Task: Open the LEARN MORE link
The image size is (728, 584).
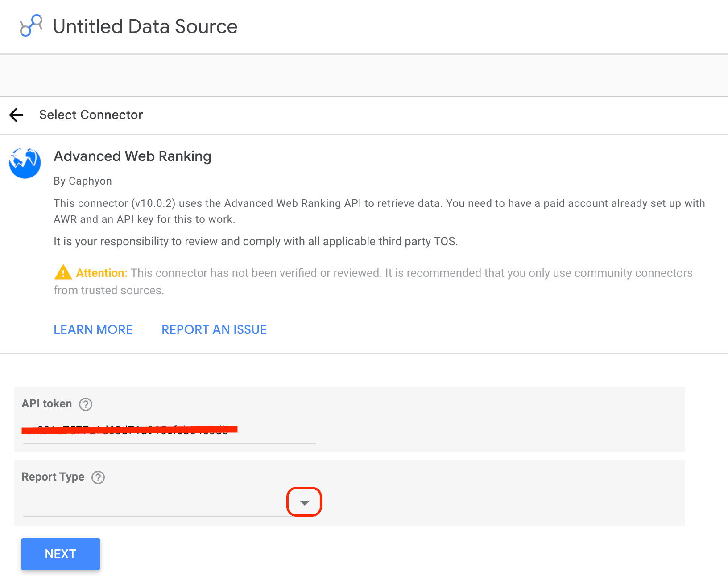Action: [x=93, y=330]
